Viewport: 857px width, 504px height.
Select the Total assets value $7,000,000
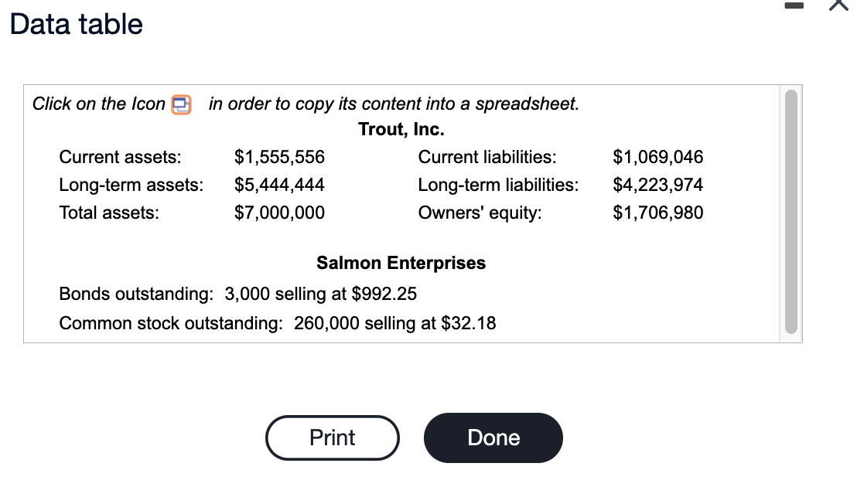click(x=279, y=213)
